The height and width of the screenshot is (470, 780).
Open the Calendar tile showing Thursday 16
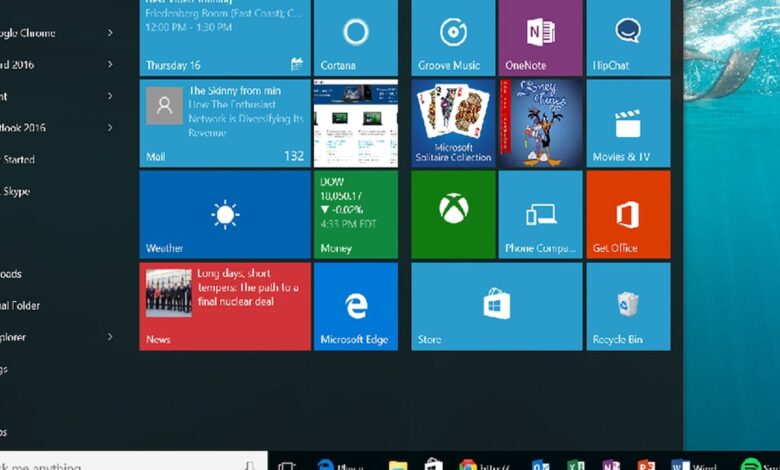(225, 38)
